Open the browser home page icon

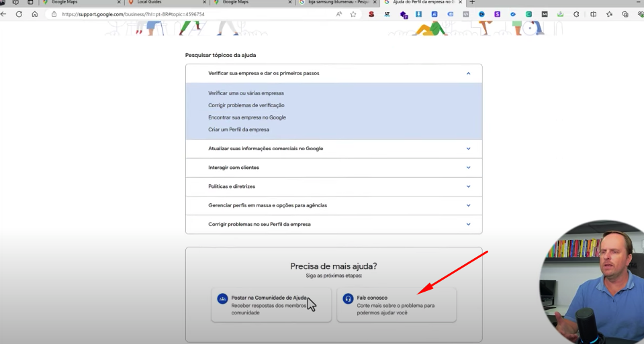(34, 14)
